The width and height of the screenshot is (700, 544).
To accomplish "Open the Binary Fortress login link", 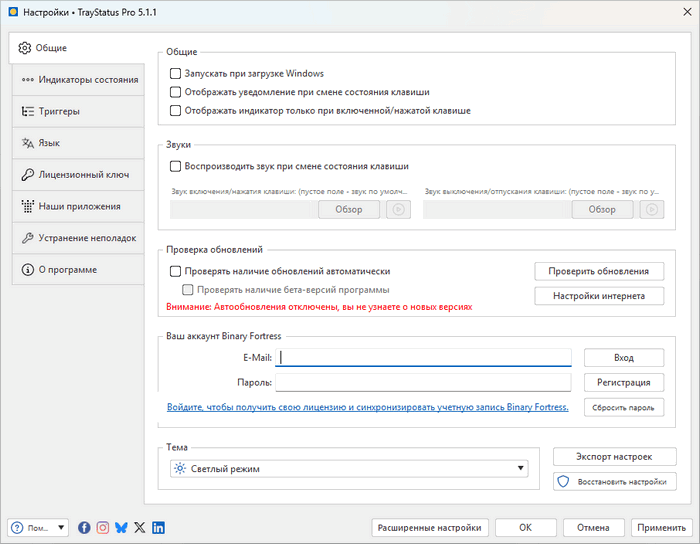I will click(x=367, y=407).
